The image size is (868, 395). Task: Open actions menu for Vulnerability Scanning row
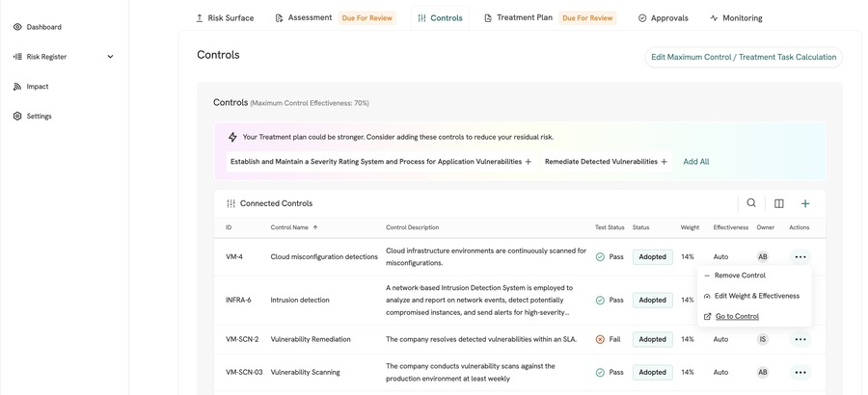(x=800, y=372)
